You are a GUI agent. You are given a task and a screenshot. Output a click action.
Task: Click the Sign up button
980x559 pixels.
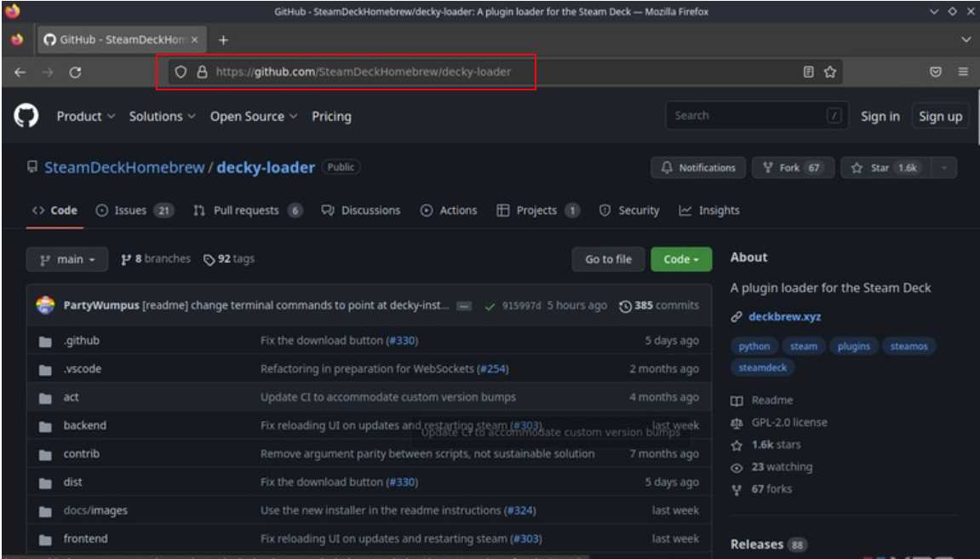tap(940, 116)
